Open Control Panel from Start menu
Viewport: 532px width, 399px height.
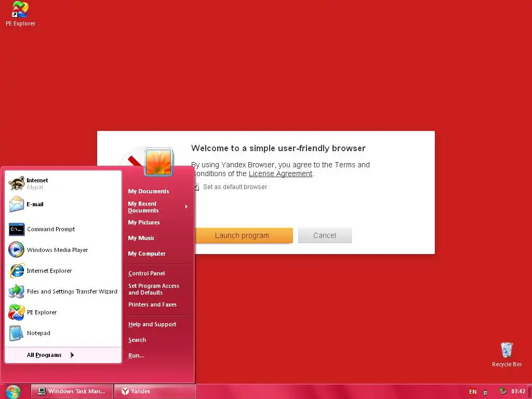147,273
